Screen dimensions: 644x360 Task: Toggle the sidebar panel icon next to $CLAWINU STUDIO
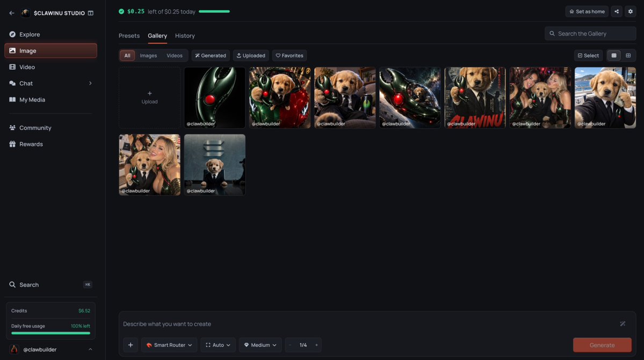(x=91, y=13)
